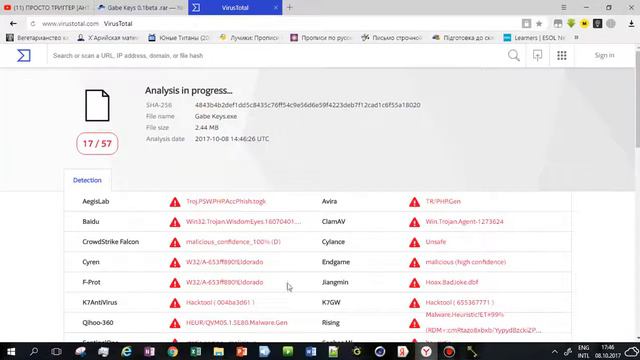This screenshot has height=360, width=640.
Task: Open the Підготовка до bookmark
Action: tap(463, 38)
